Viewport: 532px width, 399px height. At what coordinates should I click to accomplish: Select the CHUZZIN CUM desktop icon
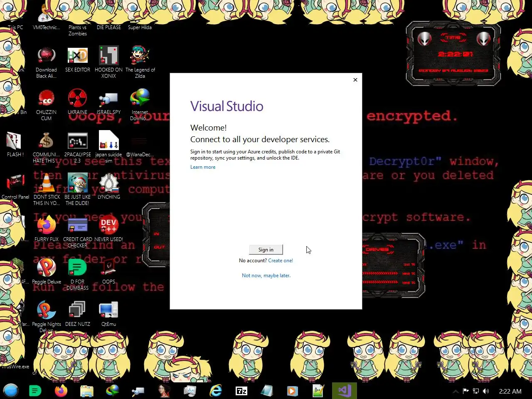[x=46, y=105]
